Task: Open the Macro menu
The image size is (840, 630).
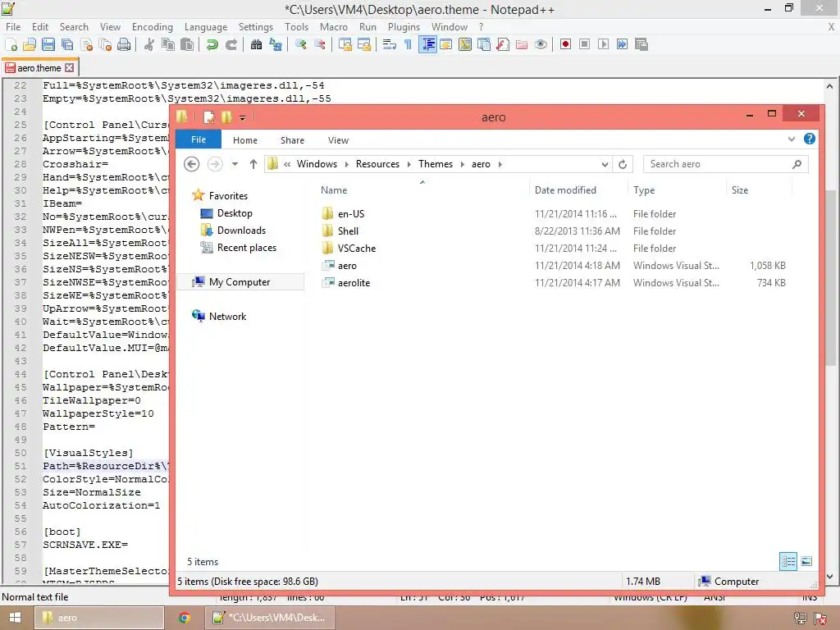Action: (334, 27)
